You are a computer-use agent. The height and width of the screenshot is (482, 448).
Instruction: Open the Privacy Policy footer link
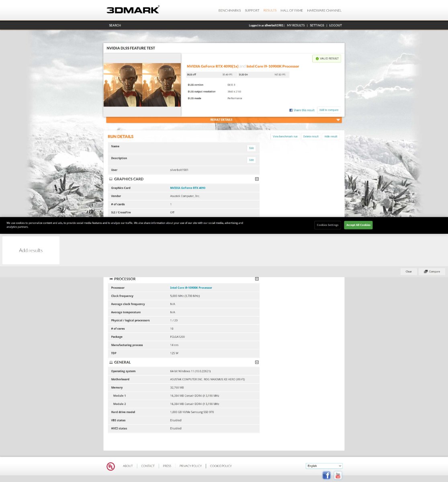coord(190,466)
